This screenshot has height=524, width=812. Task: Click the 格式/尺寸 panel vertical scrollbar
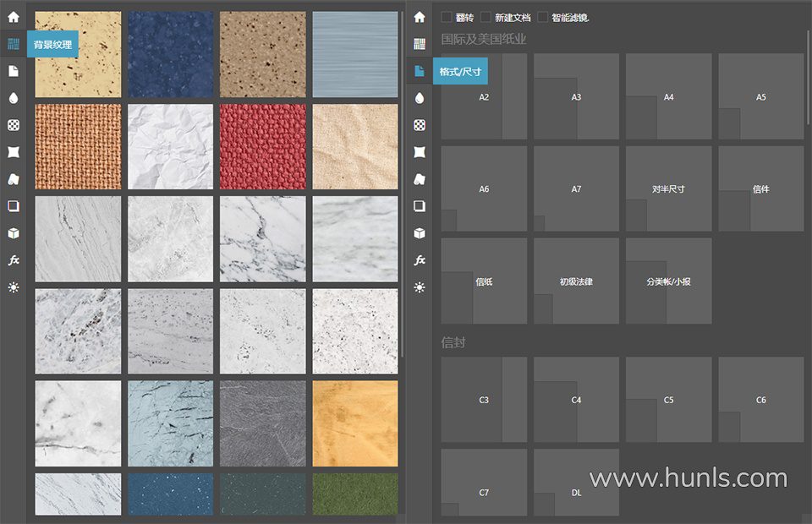tap(809, 78)
